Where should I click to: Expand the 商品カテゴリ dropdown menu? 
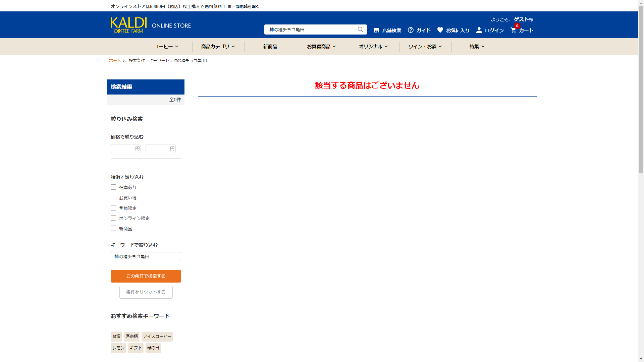click(218, 47)
